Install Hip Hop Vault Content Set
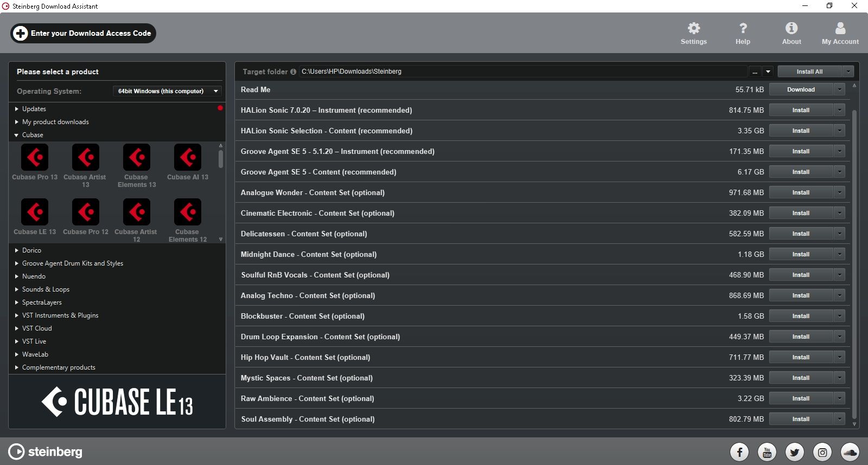Viewport: 868px width, 465px height. coord(801,357)
